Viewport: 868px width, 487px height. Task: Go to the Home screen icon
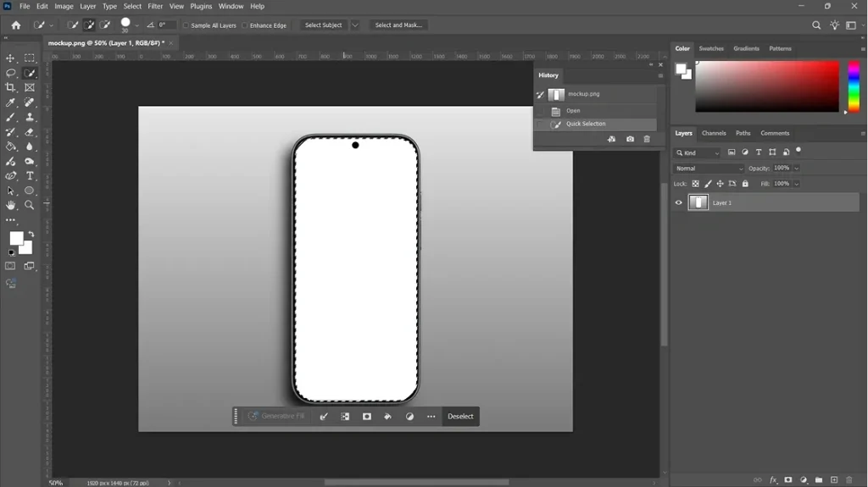click(x=16, y=25)
